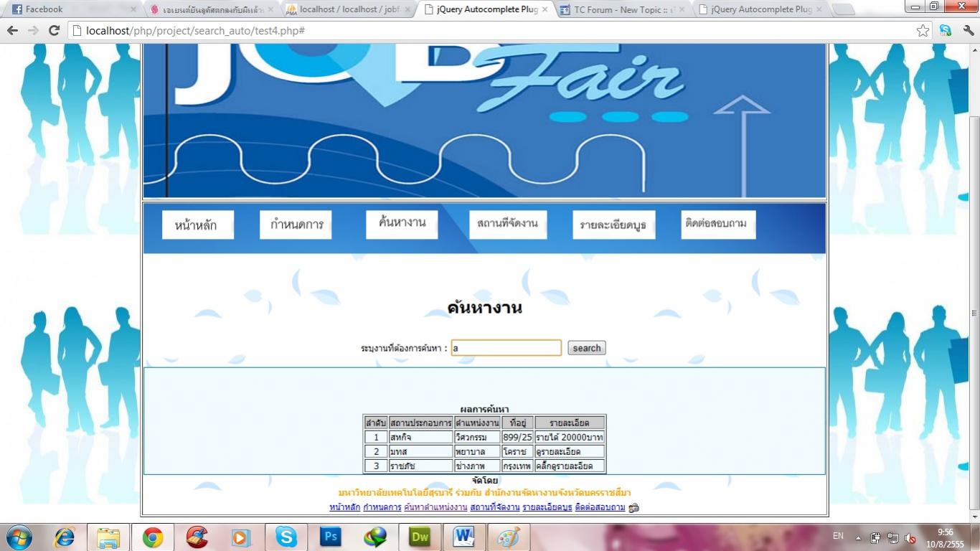The width and height of the screenshot is (980, 551).
Task: Open Dreamweaver from the taskbar
Action: point(419,537)
